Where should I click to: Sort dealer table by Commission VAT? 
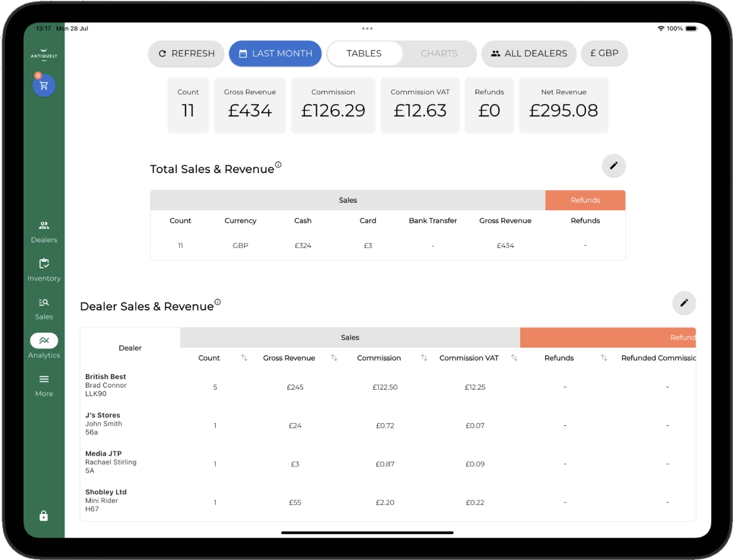[514, 358]
